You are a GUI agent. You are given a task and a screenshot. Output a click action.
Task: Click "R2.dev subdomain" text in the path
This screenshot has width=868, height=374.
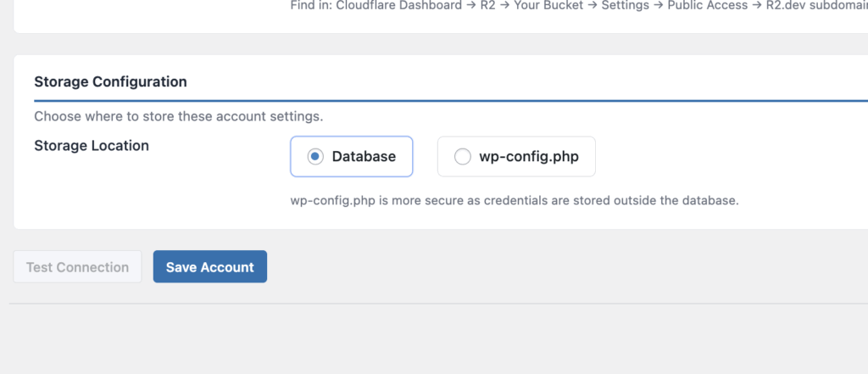(815, 4)
